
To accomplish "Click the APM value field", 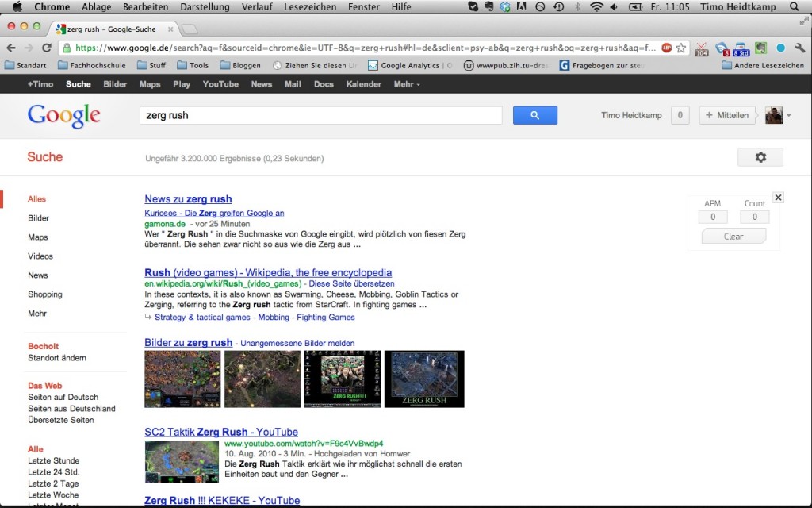I will click(x=713, y=217).
